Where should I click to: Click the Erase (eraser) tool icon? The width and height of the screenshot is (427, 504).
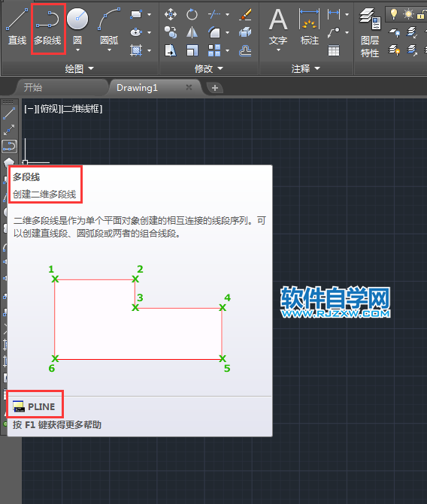[245, 14]
